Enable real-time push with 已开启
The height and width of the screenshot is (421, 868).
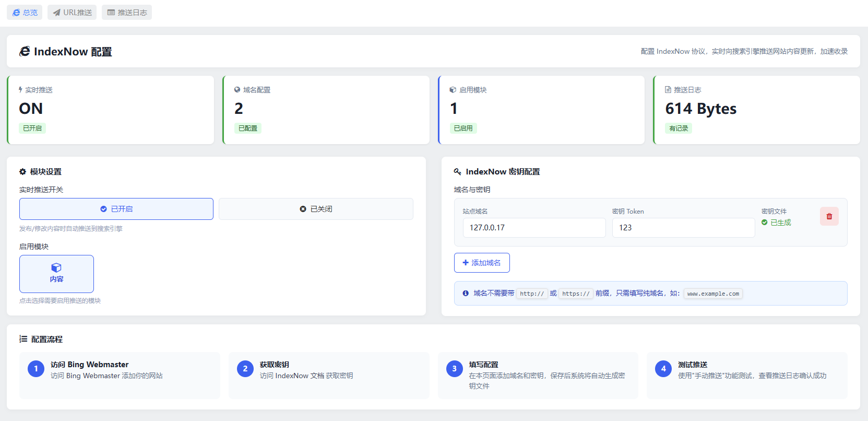(x=116, y=209)
